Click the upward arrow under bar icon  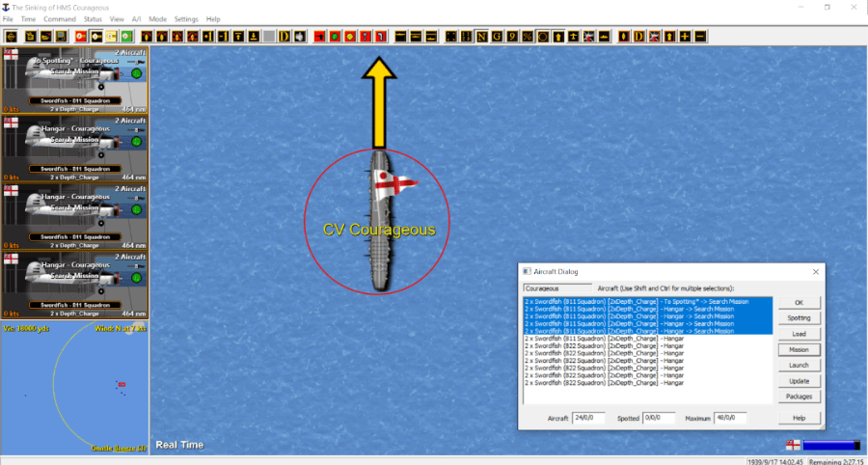click(x=238, y=37)
